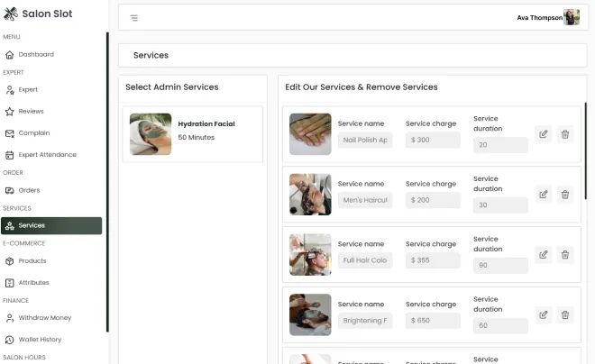
Task: Open the Attributes page
Action: point(51,283)
